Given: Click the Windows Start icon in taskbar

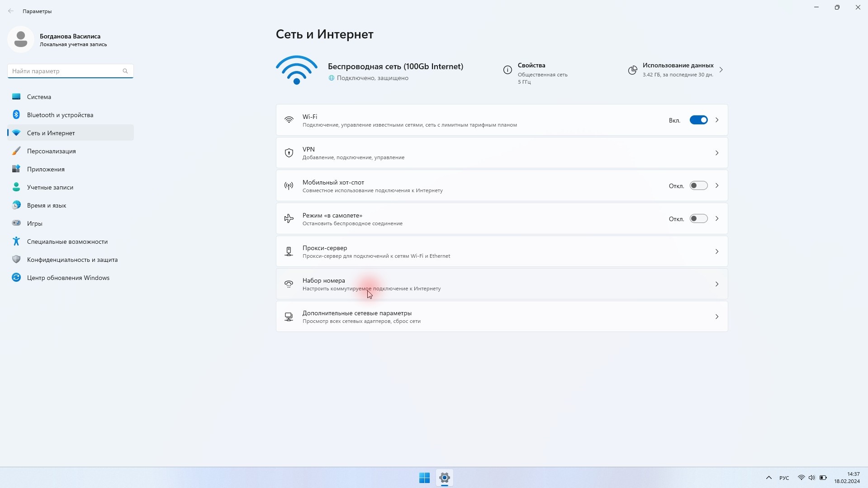Looking at the screenshot, I should tap(424, 478).
